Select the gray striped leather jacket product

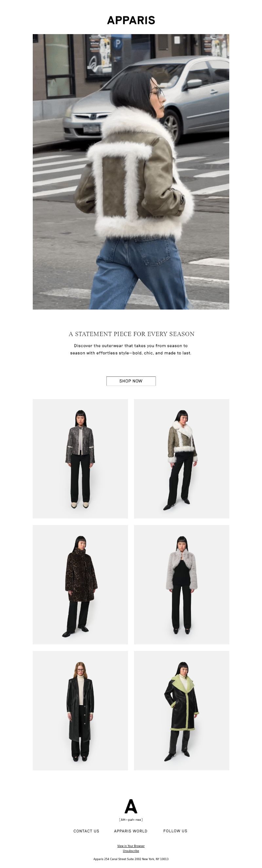(x=80, y=459)
